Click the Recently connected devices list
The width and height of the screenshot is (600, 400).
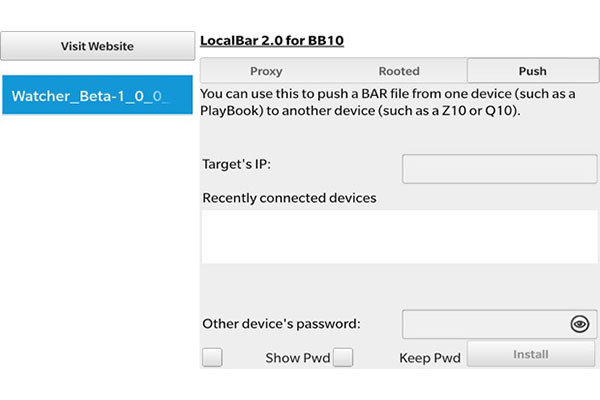399,236
